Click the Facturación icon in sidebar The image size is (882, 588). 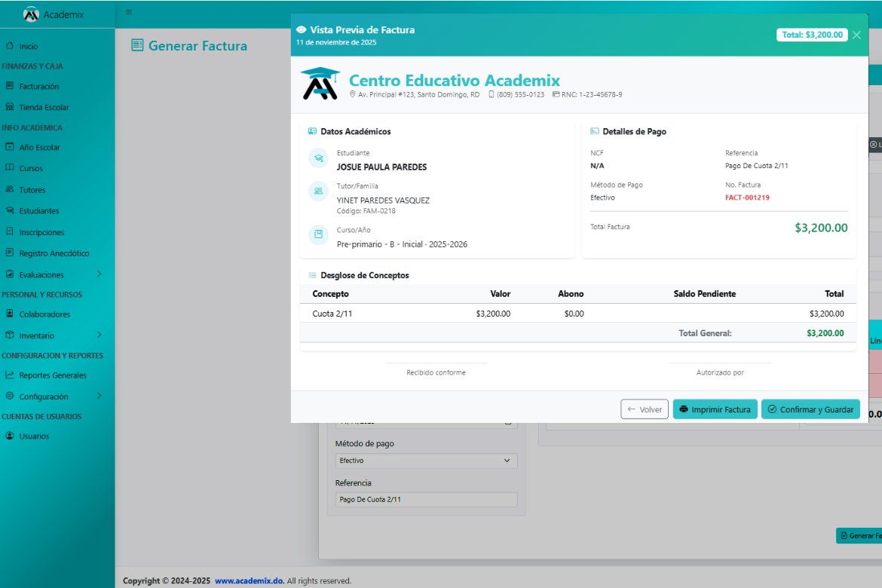[10, 87]
